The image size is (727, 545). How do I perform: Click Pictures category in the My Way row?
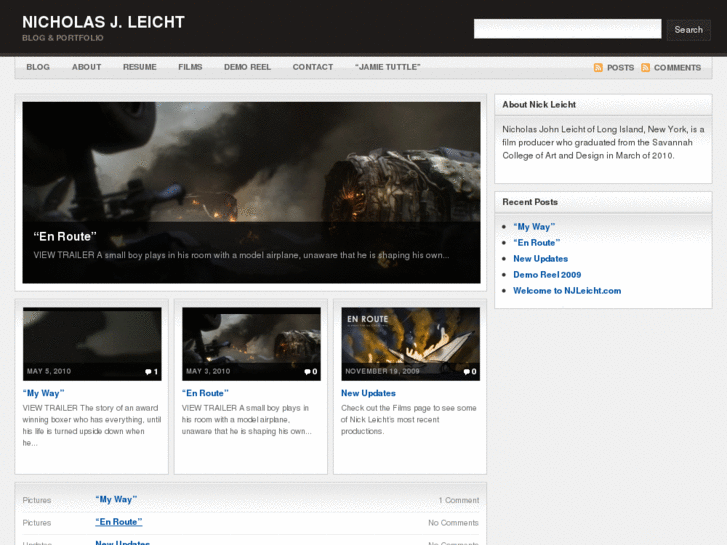(37, 500)
